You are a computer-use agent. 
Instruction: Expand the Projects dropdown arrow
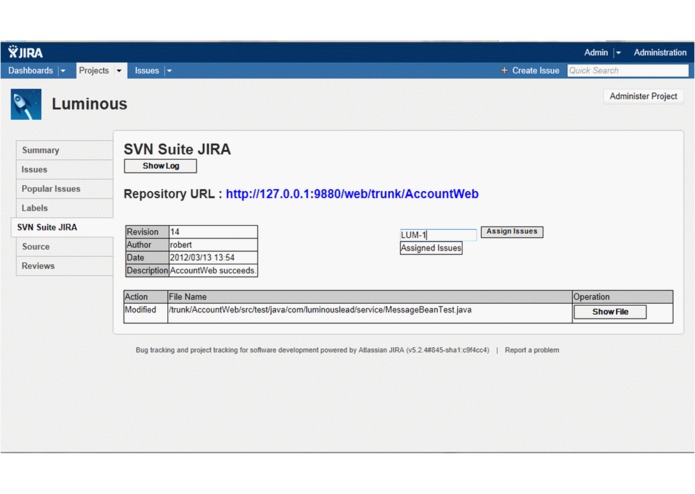pyautogui.click(x=119, y=71)
